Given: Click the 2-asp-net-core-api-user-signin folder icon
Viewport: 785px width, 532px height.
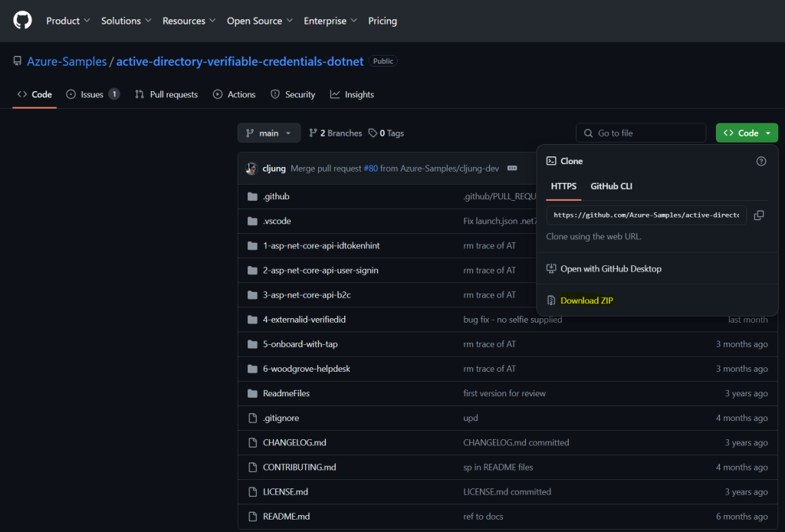Looking at the screenshot, I should (252, 271).
